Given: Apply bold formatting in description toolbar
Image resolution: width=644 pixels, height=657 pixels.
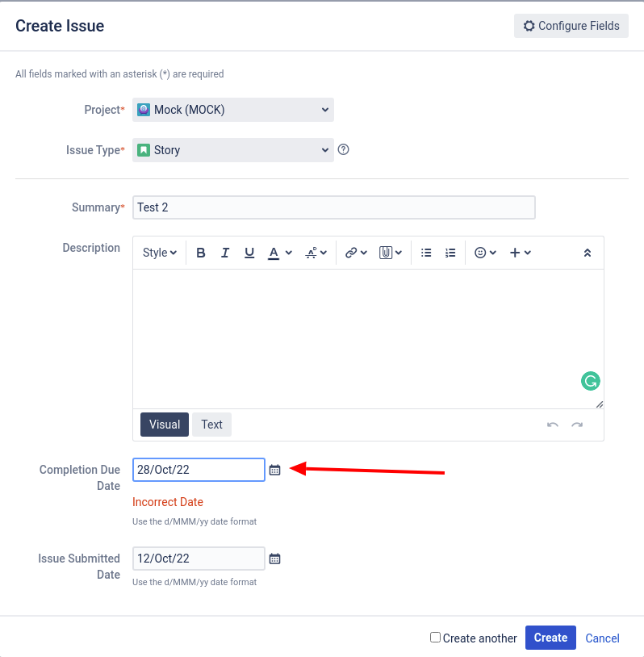Looking at the screenshot, I should pos(201,253).
